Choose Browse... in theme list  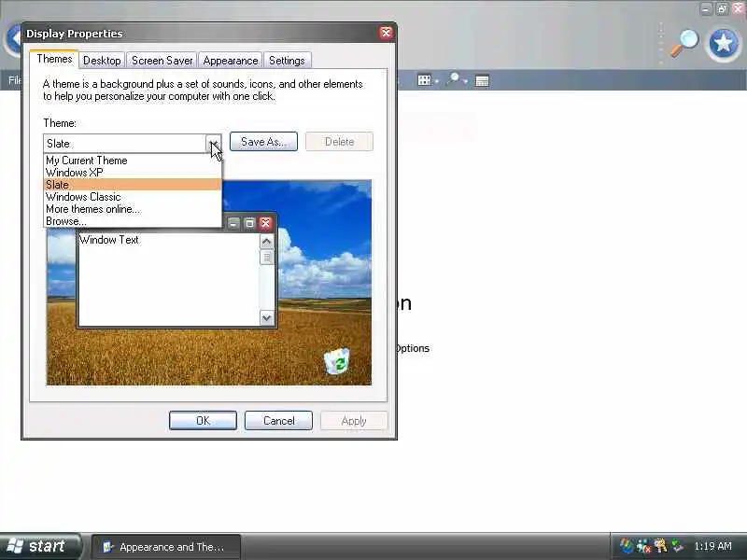click(x=133, y=221)
